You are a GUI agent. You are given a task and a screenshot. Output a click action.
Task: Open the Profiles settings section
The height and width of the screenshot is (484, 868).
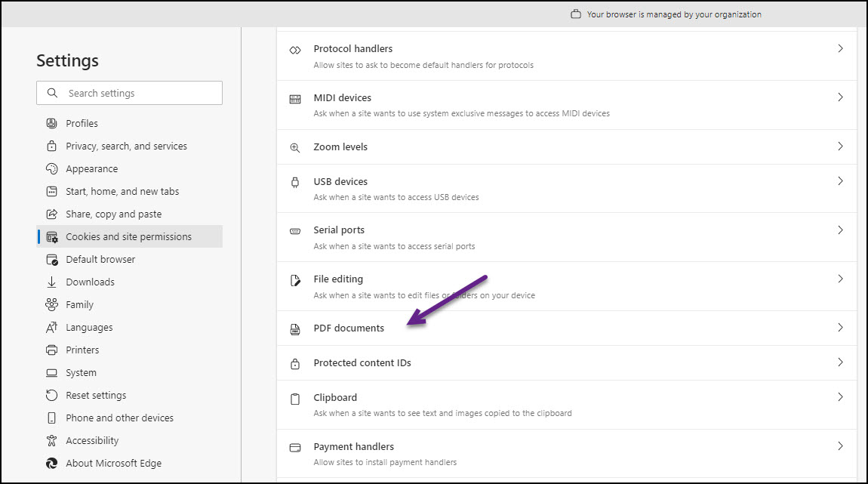[x=130, y=123]
